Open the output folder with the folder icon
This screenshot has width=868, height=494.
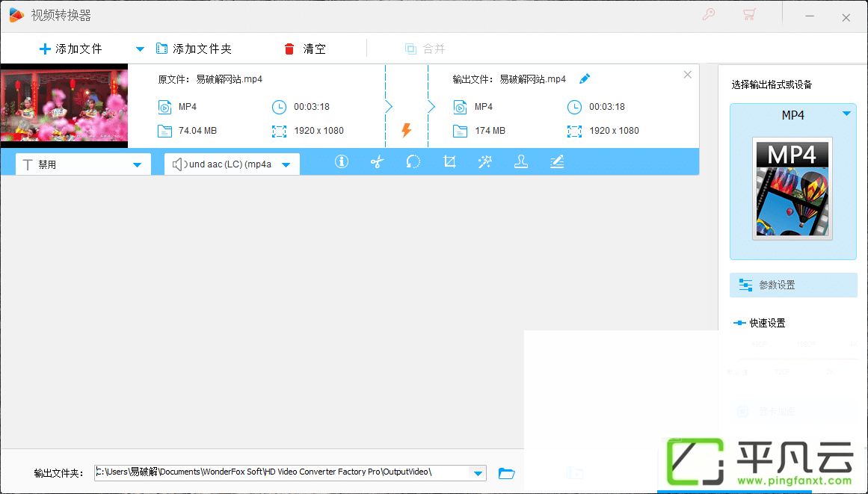506,474
